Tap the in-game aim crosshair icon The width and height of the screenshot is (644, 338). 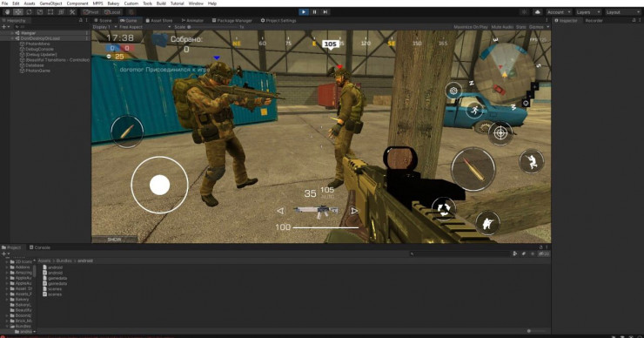pyautogui.click(x=500, y=132)
